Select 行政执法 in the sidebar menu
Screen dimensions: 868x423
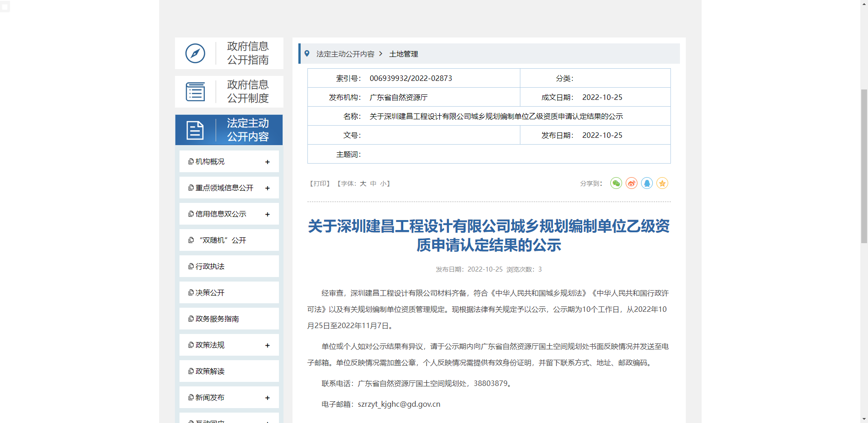click(209, 266)
